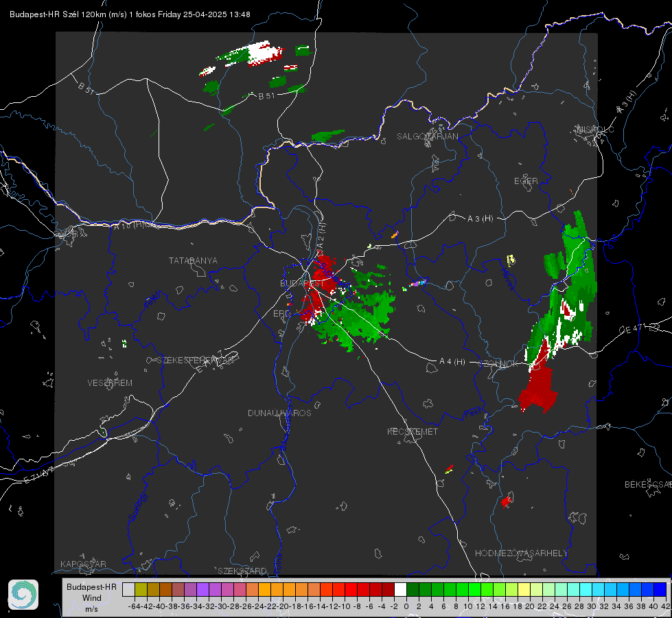672x618 pixels.
Task: Select the olive swatch above -64
Action: point(141,589)
